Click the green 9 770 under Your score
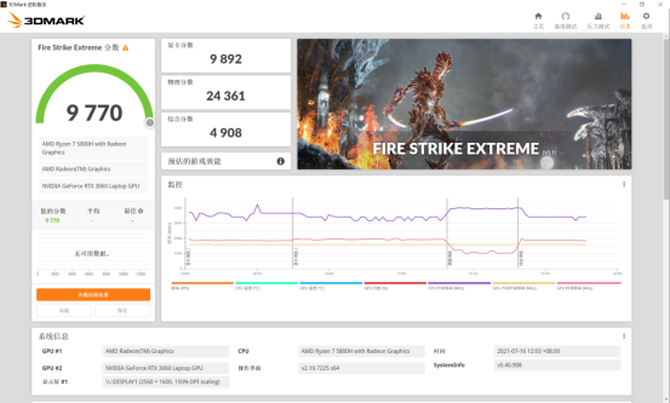 click(x=52, y=221)
